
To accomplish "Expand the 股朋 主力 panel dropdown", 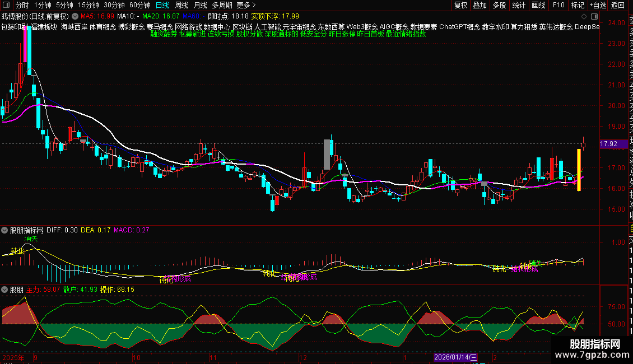I will click(4, 290).
